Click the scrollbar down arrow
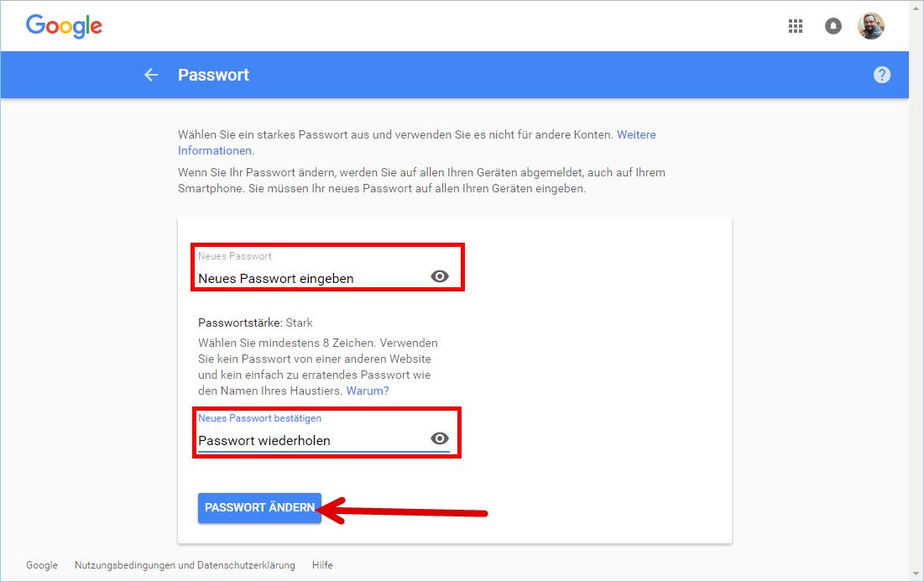The image size is (924, 582). coord(916,574)
